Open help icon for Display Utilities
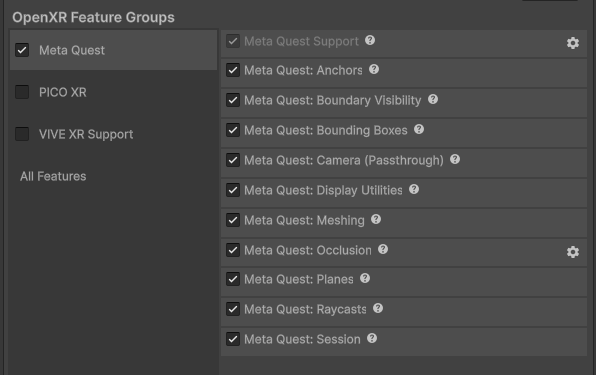Viewport: 596px width, 375px height. coord(414,189)
